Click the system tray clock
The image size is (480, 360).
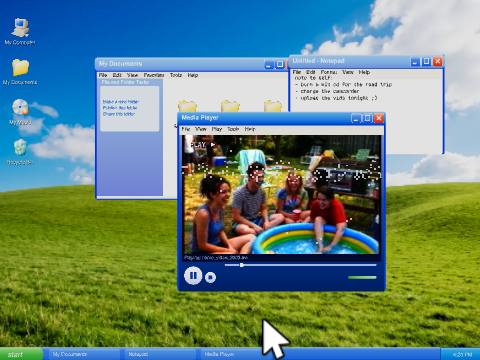click(462, 354)
